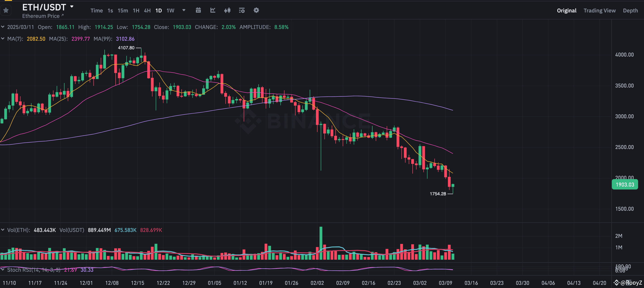The image size is (644, 288).
Task: Switch to the Trading View tab
Action: 599,10
